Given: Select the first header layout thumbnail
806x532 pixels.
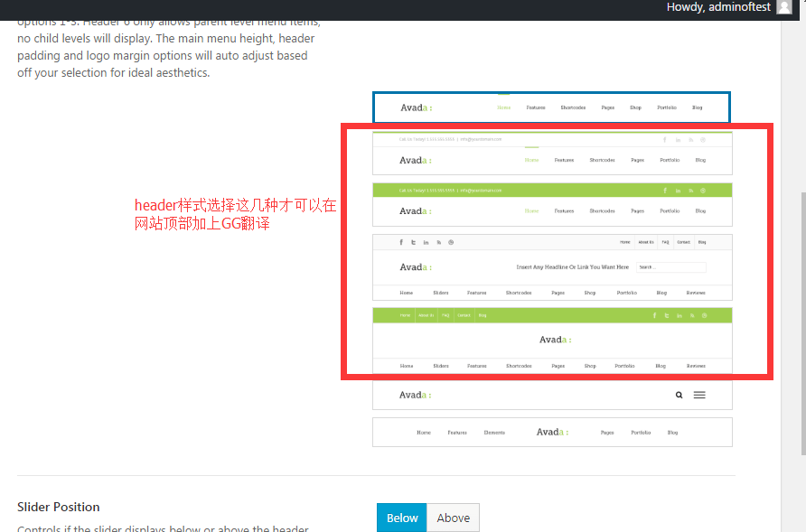Looking at the screenshot, I should coord(551,107).
